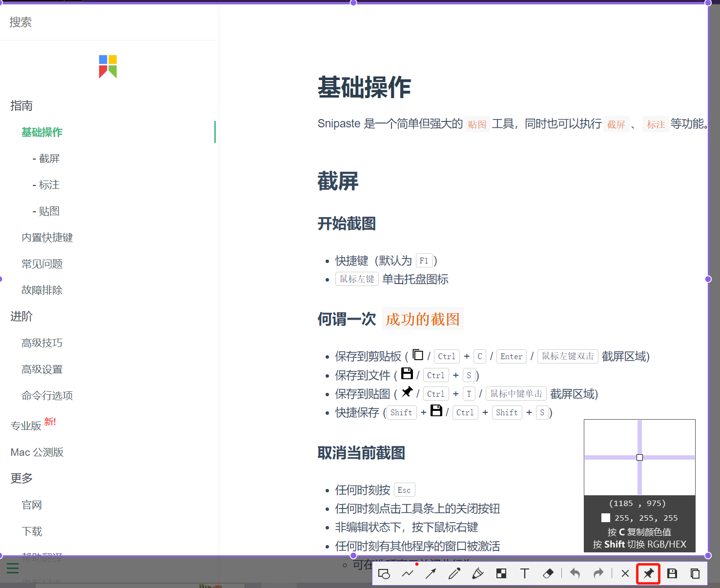Select the marker highlighter tool
The height and width of the screenshot is (588, 720).
point(478,573)
